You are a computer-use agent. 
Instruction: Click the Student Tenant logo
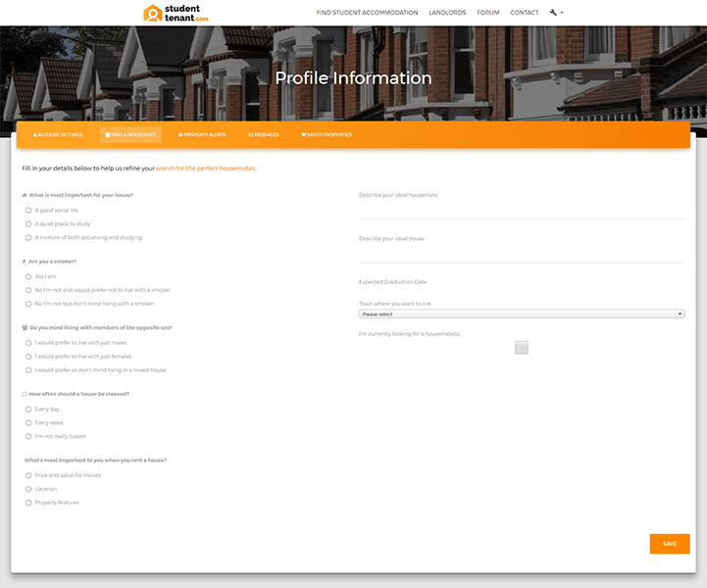(177, 13)
